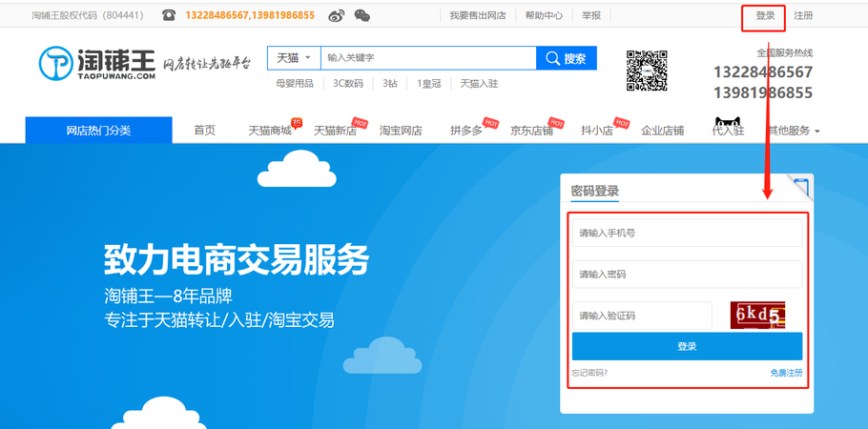Focus the 请输入密码 password field
Image resolution: width=868 pixels, height=429 pixels.
687,275
